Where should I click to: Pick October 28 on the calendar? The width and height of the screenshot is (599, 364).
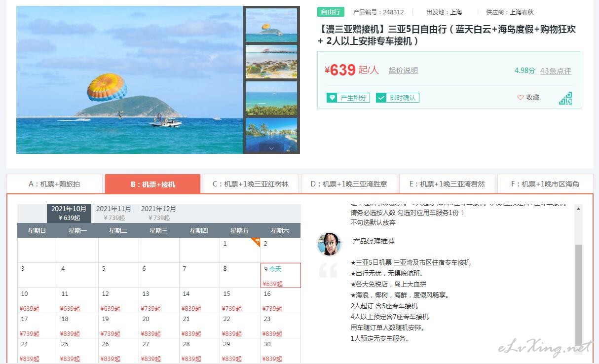(199, 351)
